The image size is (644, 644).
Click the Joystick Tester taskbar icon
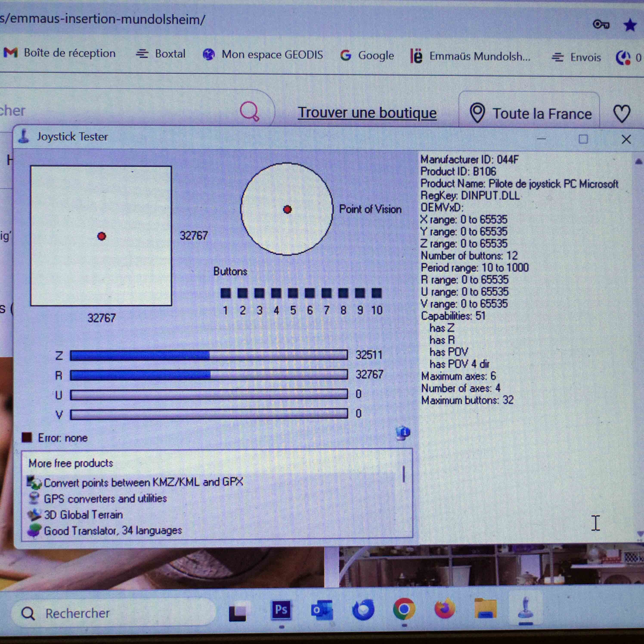(526, 607)
